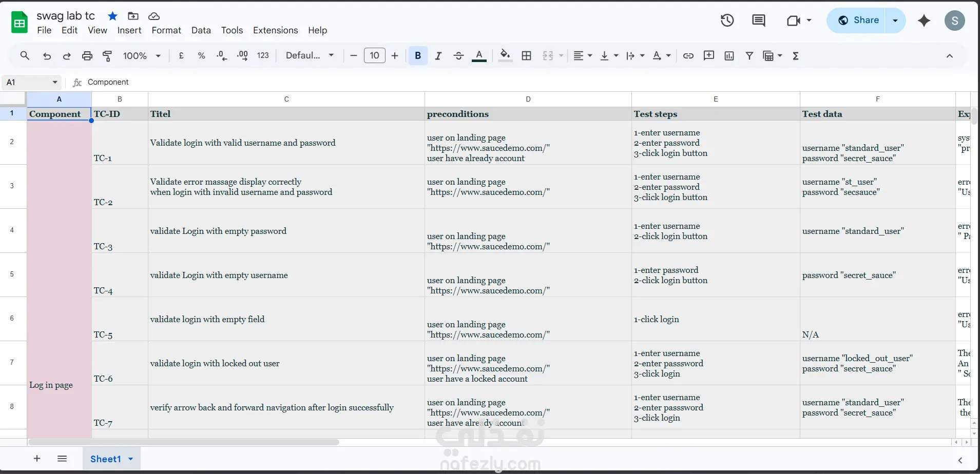Toggle italic formatting button
Viewport: 980px width, 474px height.
(x=438, y=56)
